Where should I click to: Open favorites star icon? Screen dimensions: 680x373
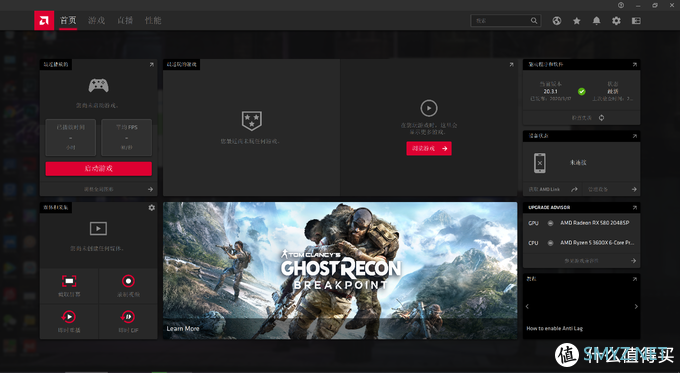(x=577, y=21)
